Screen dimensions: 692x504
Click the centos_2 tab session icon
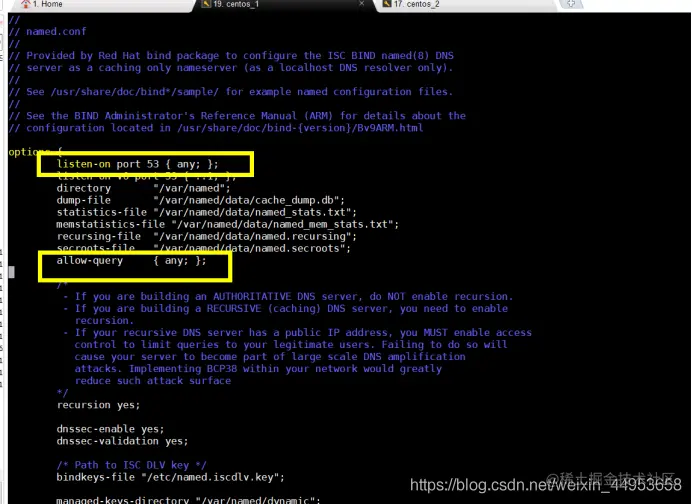coord(387,4)
